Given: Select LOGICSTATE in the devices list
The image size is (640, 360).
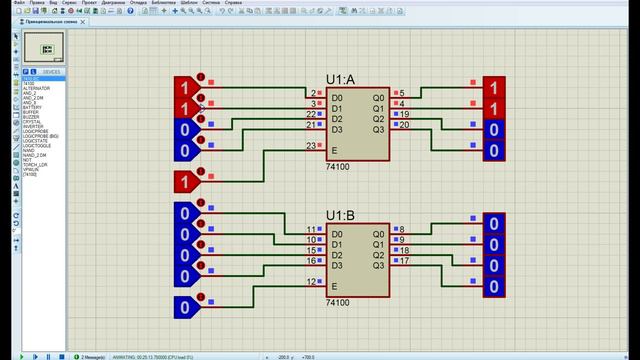Looking at the screenshot, I should tap(36, 141).
